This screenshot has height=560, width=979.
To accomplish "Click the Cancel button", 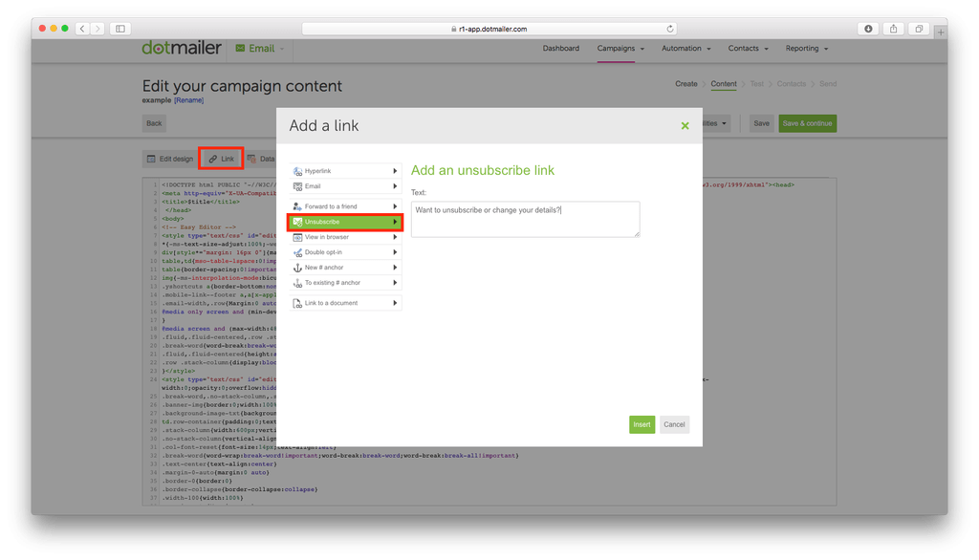I will click(x=674, y=424).
